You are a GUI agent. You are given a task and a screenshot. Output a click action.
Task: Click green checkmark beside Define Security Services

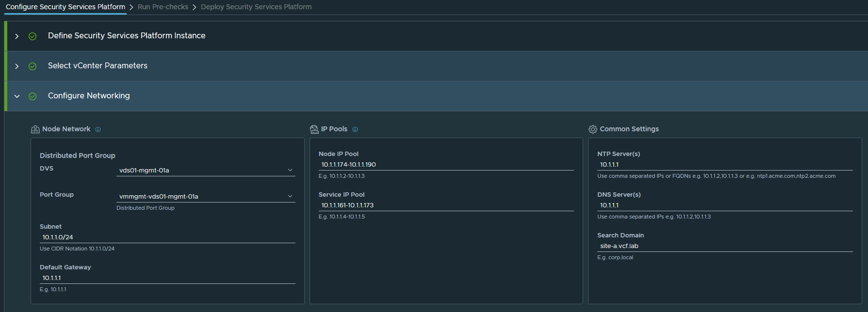33,36
